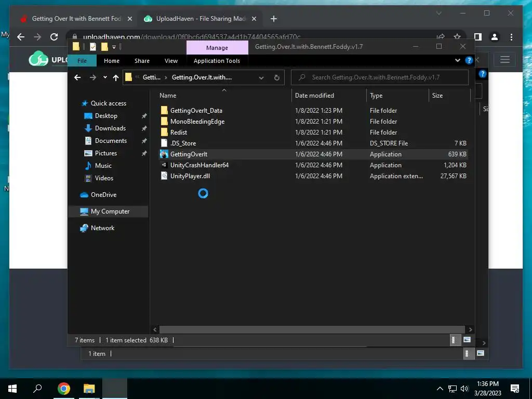Open the GettingOverIt_Data folder
The image size is (532, 399).
pos(196,111)
